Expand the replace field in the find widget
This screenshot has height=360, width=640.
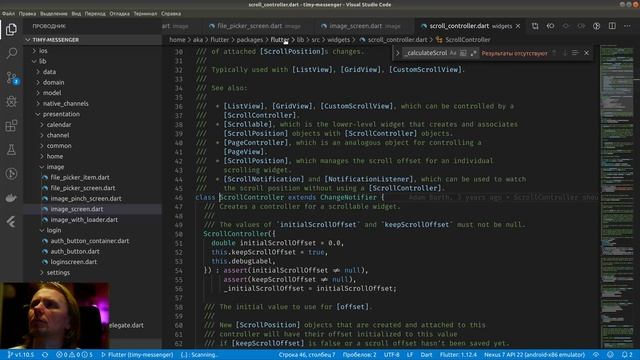pyautogui.click(x=397, y=53)
